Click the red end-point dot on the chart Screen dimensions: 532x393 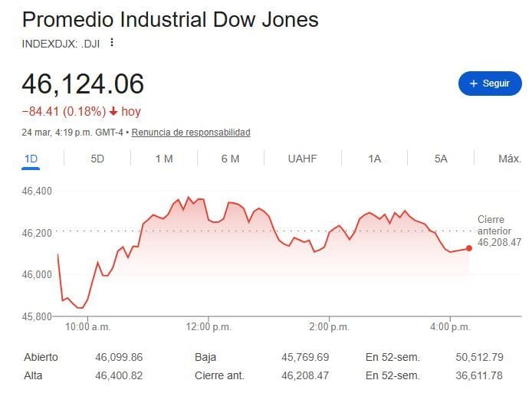coord(469,248)
